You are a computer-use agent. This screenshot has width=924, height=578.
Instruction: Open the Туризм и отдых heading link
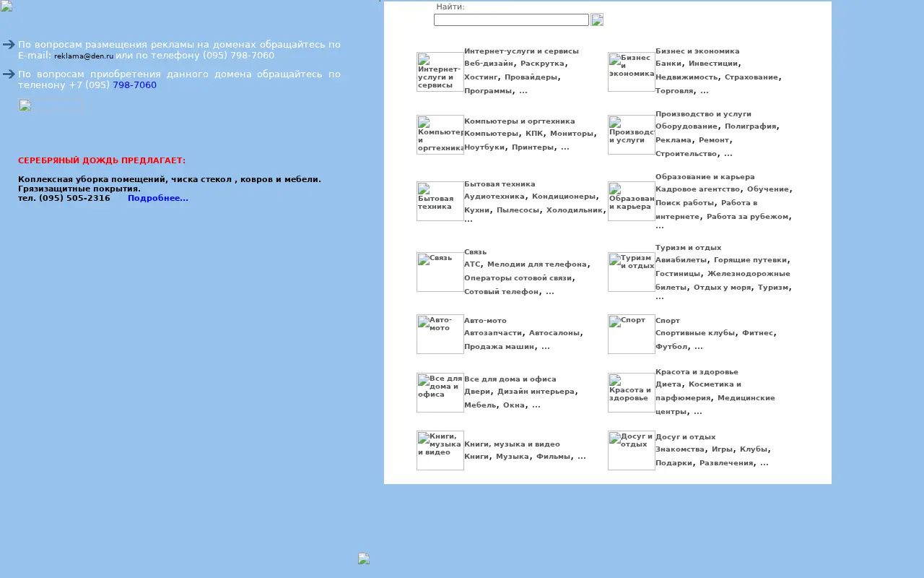[x=688, y=248]
